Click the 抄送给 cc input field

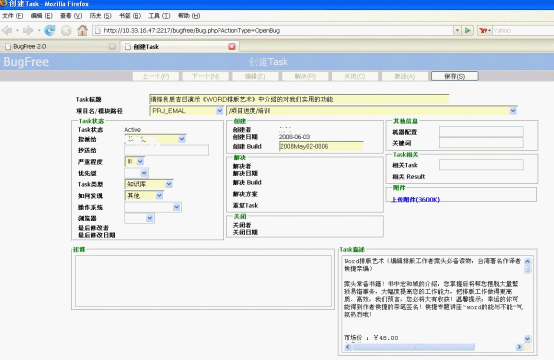(166, 150)
